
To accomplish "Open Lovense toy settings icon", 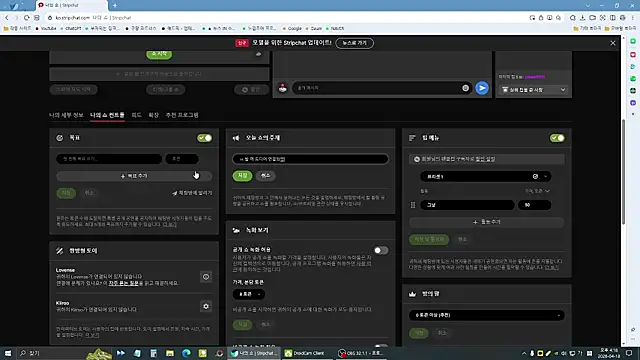I will [206, 277].
